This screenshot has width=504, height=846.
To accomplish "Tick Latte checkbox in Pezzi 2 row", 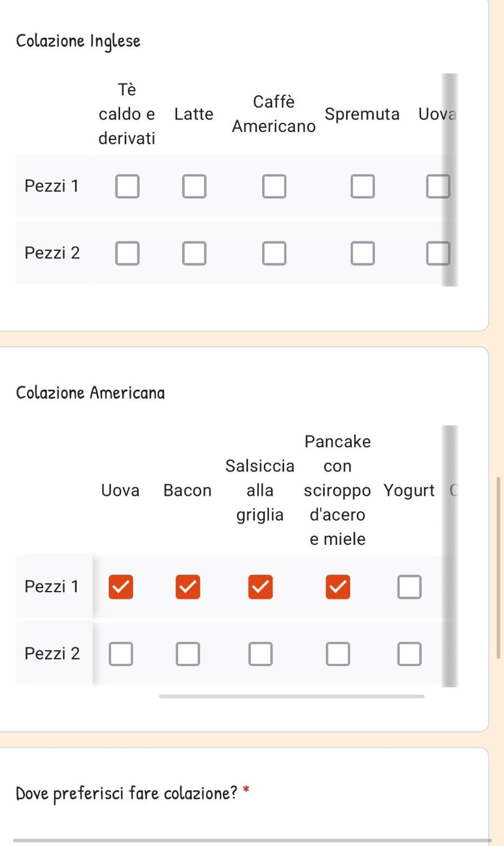I will (x=194, y=253).
